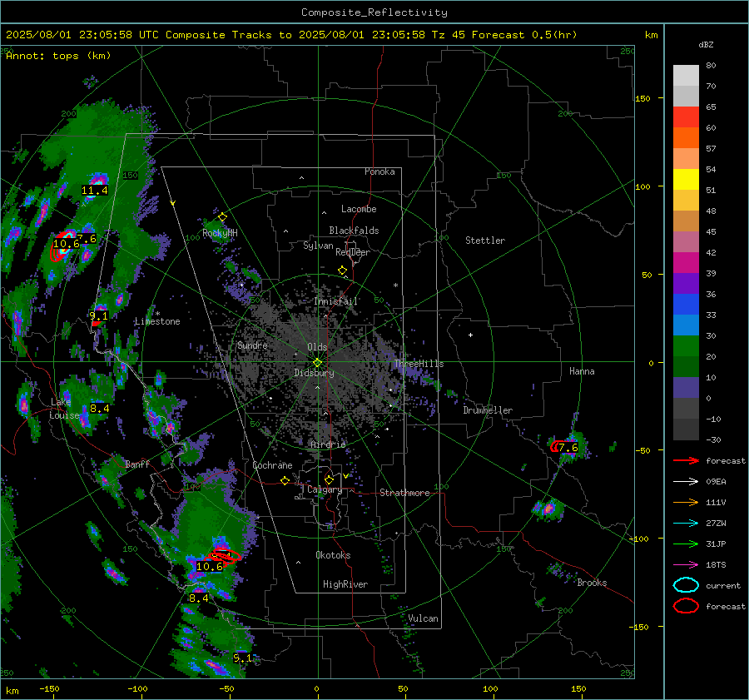This screenshot has height=700, width=749.
Task: Select the 54 dBZ yellow color swatch
Action: click(686, 179)
